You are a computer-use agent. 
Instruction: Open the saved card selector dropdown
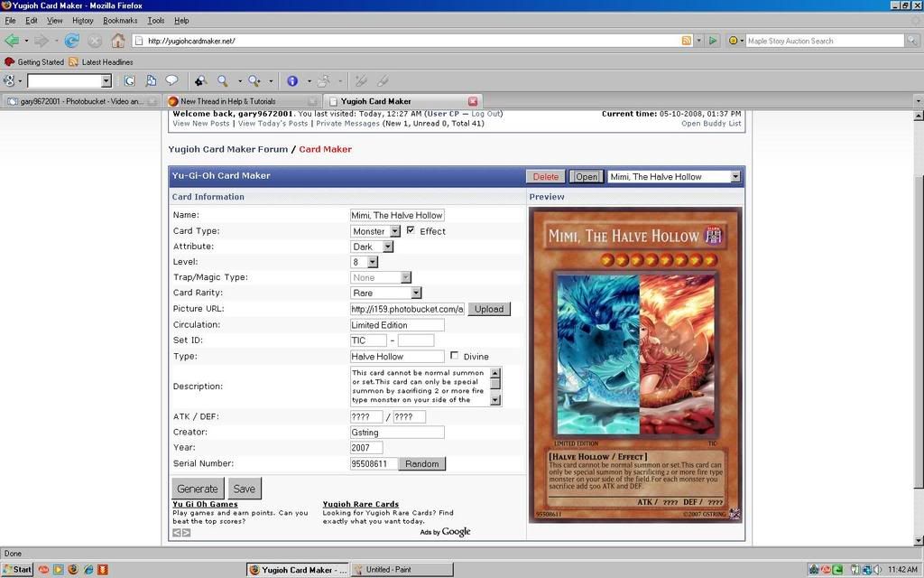tap(674, 177)
